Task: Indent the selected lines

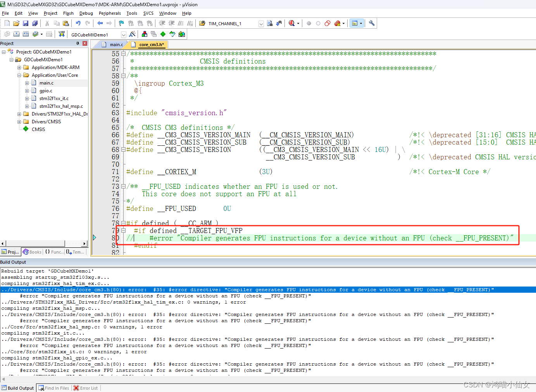Action: pyautogui.click(x=162, y=23)
